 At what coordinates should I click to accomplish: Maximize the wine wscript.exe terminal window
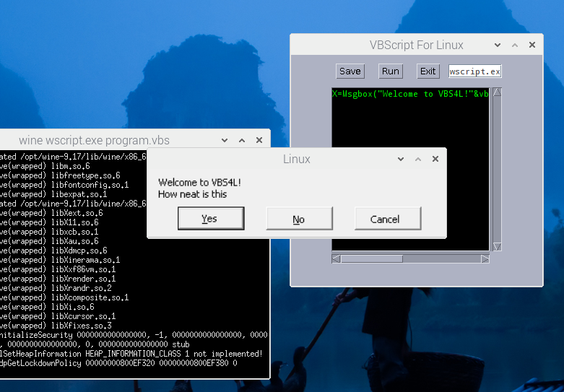point(242,140)
